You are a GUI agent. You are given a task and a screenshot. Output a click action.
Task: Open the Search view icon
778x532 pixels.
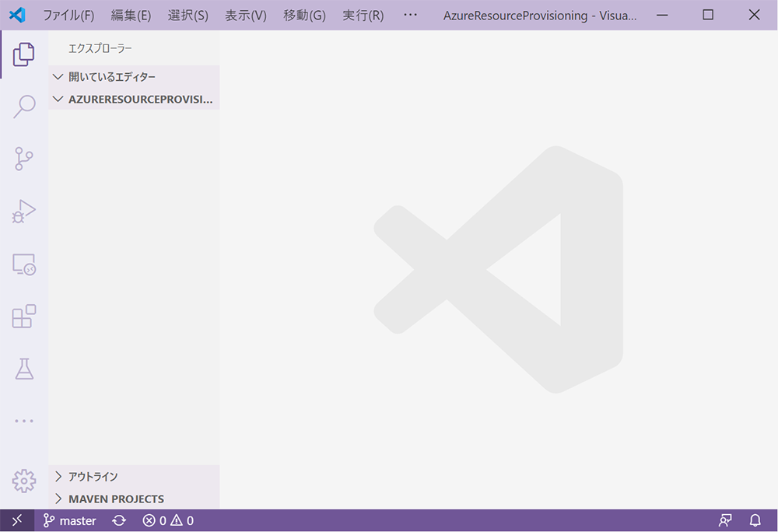[24, 107]
